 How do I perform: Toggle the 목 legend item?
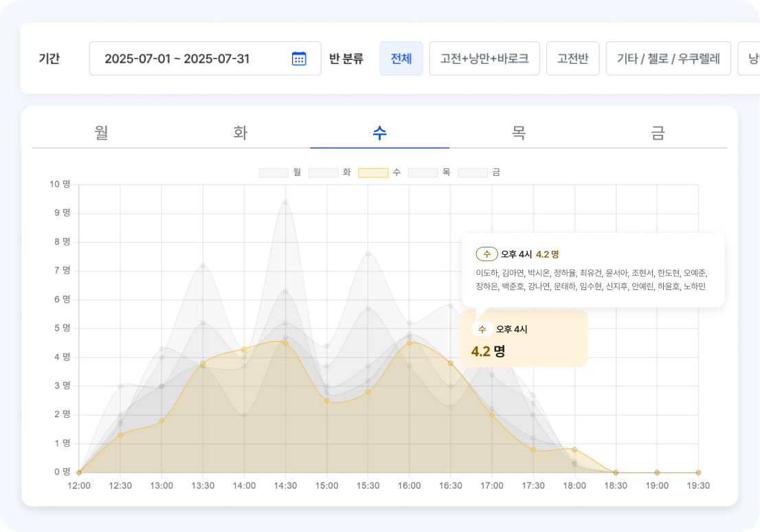click(x=432, y=172)
